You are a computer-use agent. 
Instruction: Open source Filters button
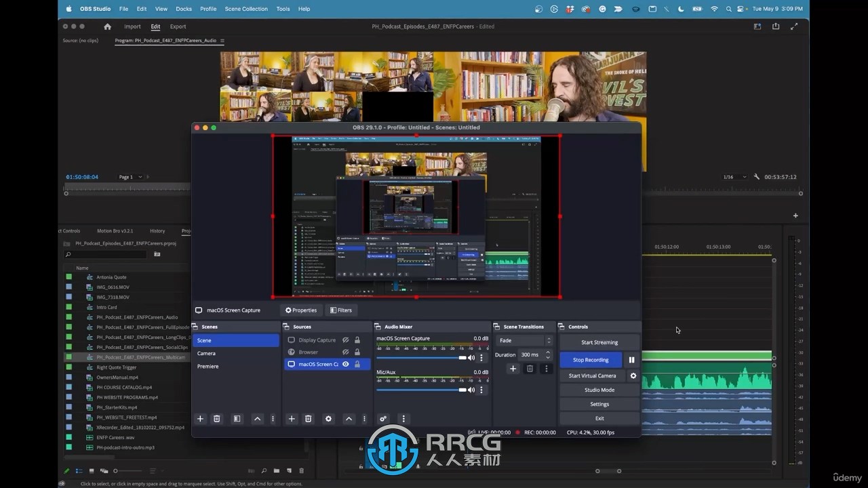point(341,310)
